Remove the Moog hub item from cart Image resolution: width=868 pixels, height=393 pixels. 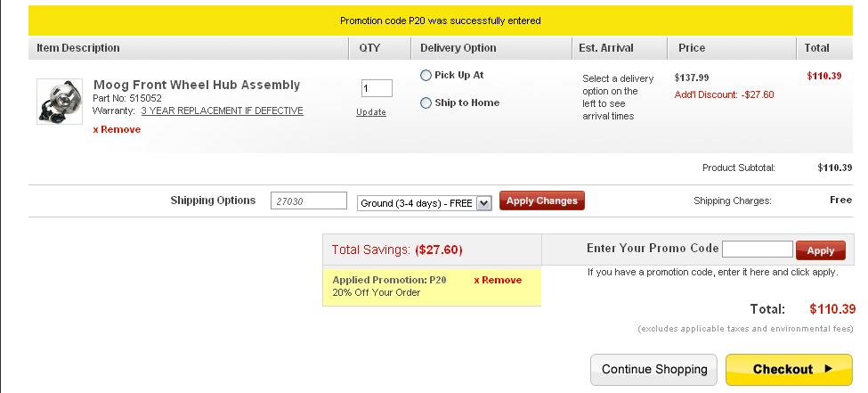117,129
